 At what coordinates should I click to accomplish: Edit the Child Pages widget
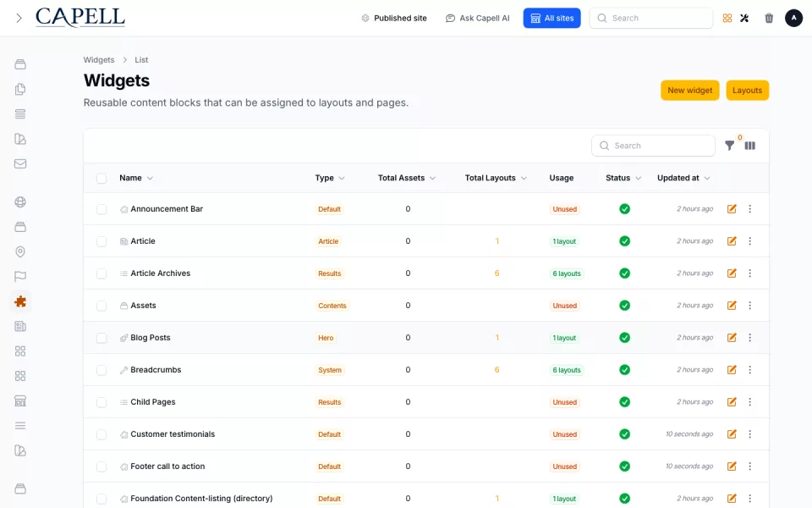tap(732, 401)
